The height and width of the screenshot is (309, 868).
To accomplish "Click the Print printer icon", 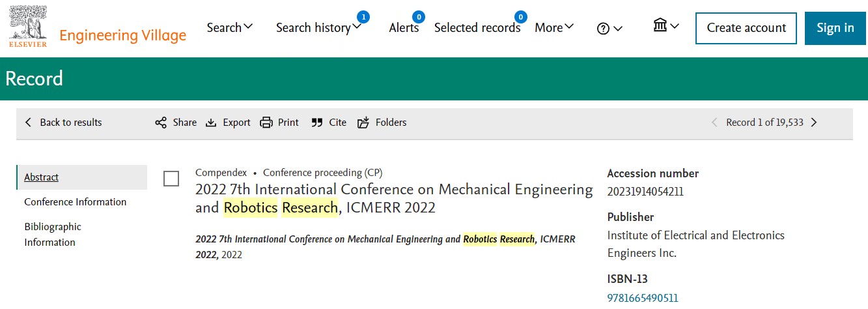I will coord(266,123).
